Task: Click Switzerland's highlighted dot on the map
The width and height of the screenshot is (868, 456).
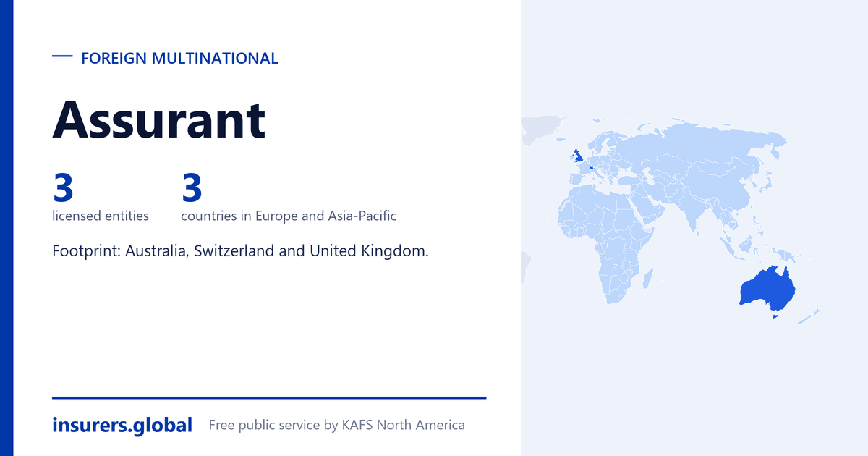Action: (592, 167)
